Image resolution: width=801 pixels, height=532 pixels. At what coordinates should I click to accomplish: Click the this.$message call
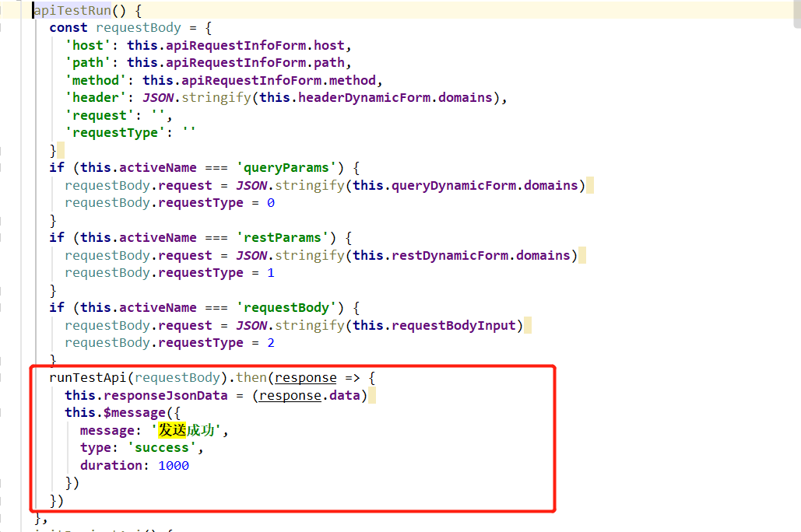(x=115, y=412)
